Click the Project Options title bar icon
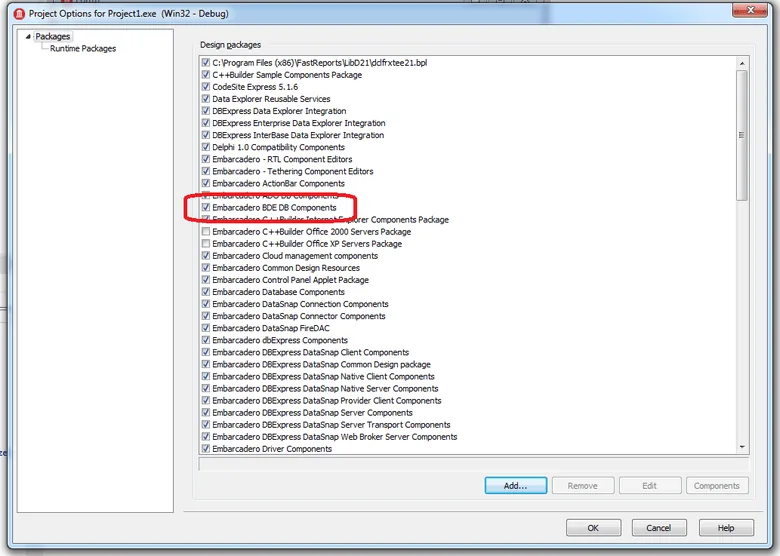This screenshot has width=780, height=556. [x=19, y=13]
